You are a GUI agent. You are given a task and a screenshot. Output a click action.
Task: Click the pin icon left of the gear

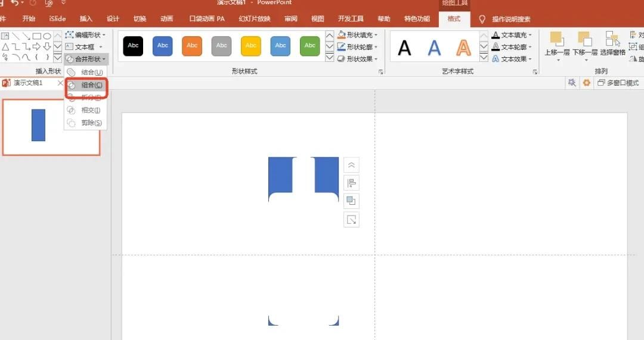tap(572, 82)
